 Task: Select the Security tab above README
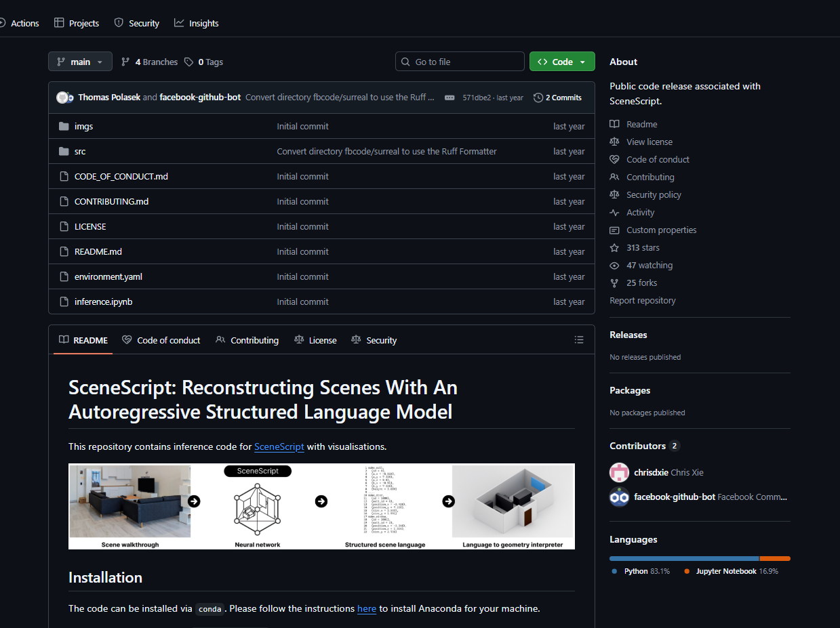[374, 340]
